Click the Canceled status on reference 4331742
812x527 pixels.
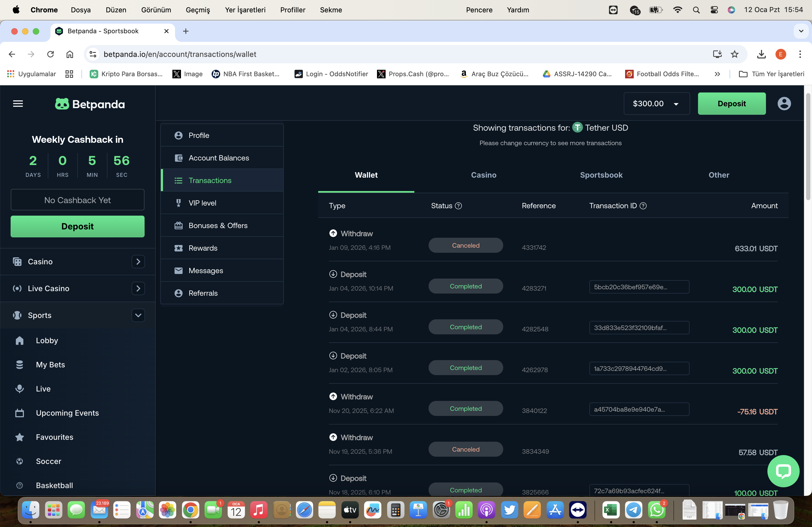(x=465, y=246)
